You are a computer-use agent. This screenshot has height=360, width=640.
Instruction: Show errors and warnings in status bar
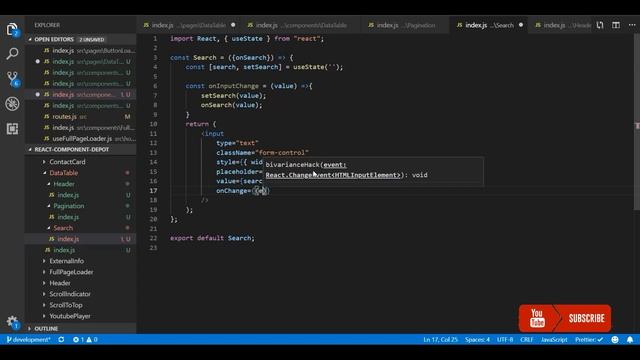(85, 340)
